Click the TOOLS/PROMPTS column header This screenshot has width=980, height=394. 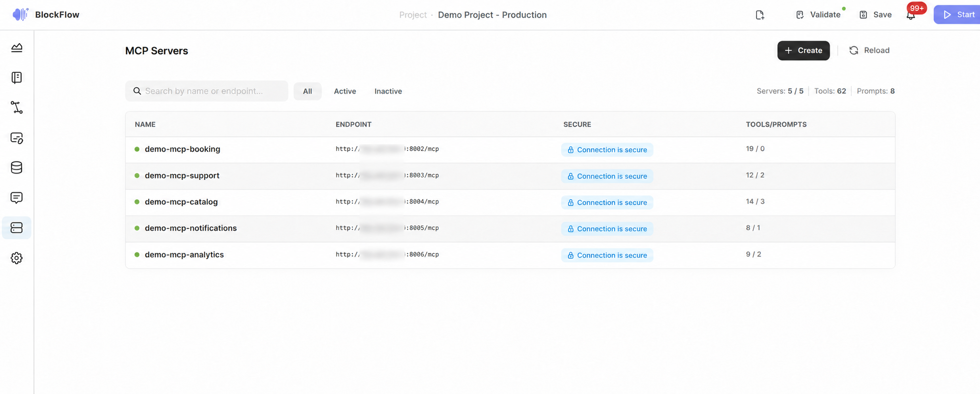coord(776,124)
